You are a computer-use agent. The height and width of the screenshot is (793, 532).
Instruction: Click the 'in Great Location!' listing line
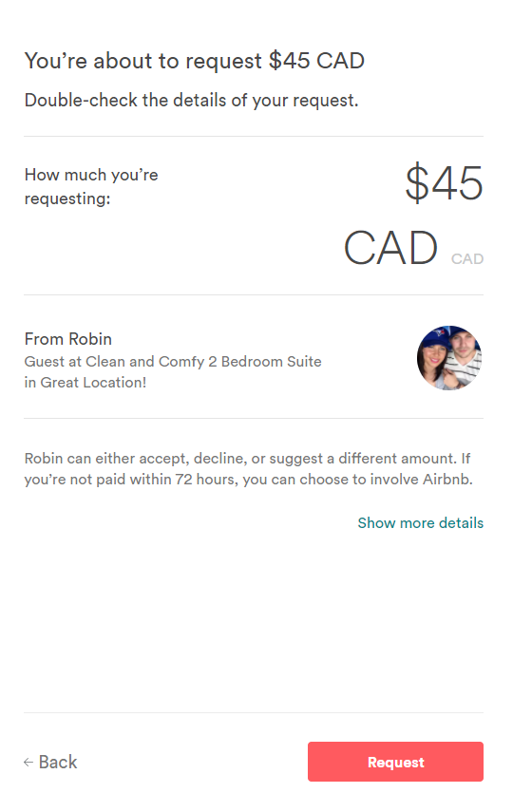click(85, 383)
